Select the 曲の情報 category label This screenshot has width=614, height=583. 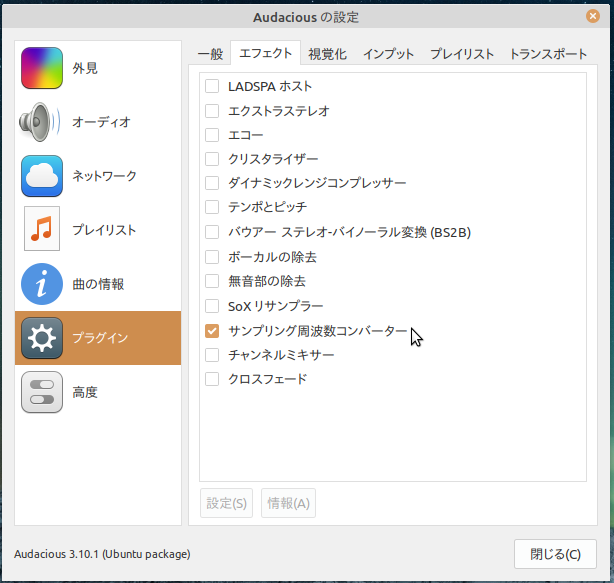tap(98, 284)
